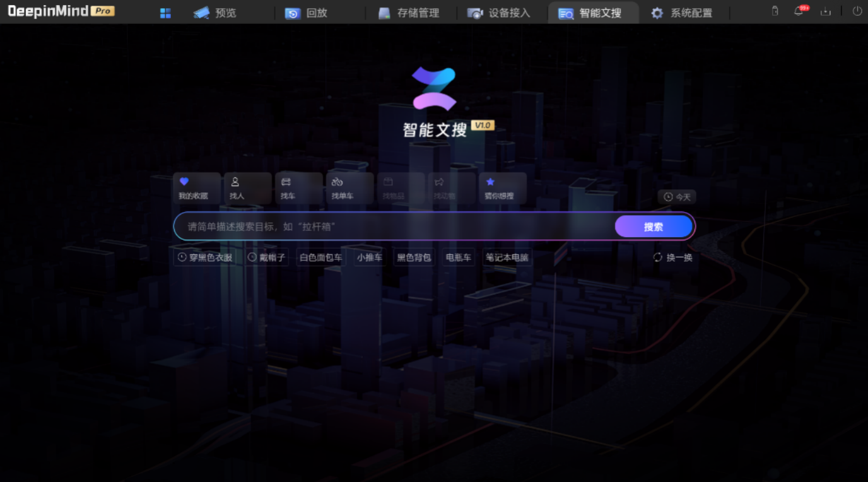Click the DeepinMind Pro logo
The image size is (868, 482).
[x=61, y=11]
